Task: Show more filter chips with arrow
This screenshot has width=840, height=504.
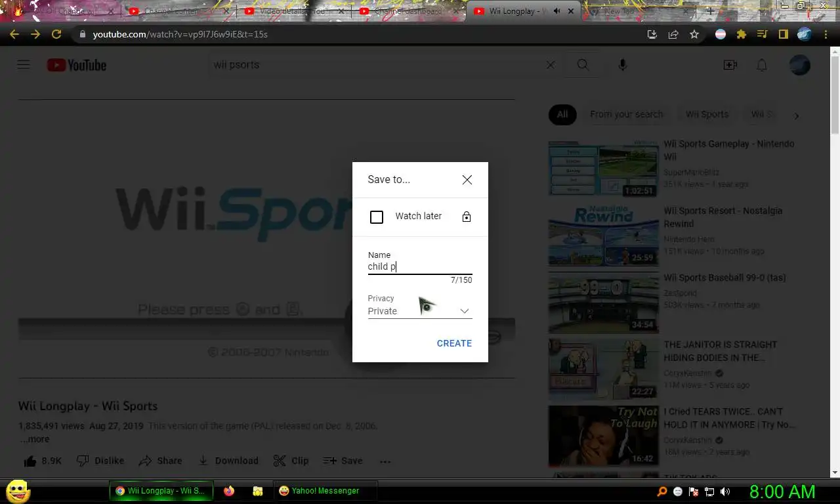Action: pyautogui.click(x=797, y=115)
